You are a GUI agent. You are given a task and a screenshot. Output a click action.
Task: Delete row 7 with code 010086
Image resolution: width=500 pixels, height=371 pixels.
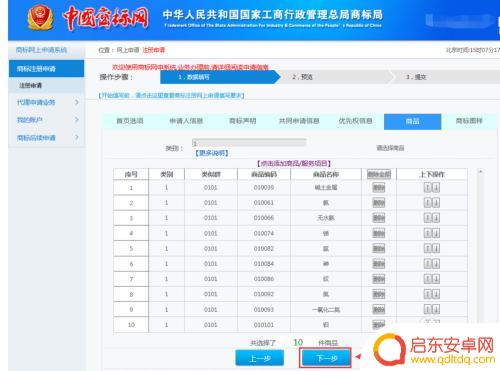379,279
